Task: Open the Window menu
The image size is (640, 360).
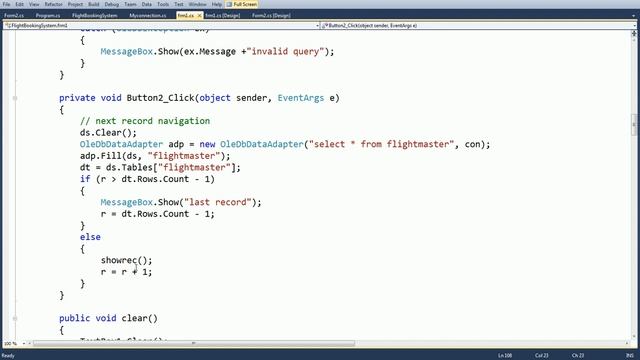Action: point(198,4)
